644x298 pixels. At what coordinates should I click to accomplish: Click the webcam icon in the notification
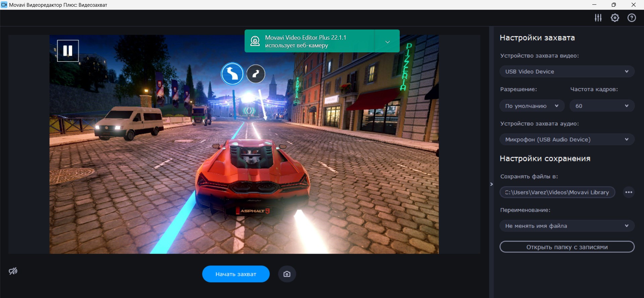click(x=255, y=41)
